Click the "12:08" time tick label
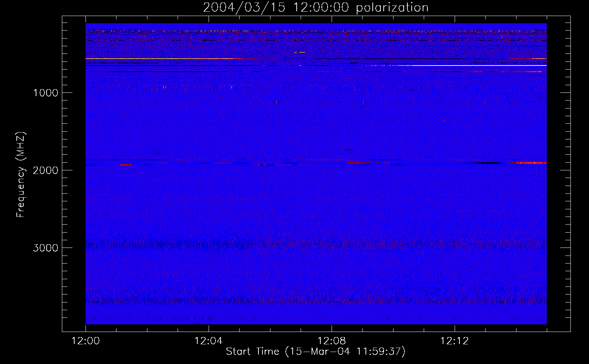Screen dimensions: 589x364 [332, 341]
